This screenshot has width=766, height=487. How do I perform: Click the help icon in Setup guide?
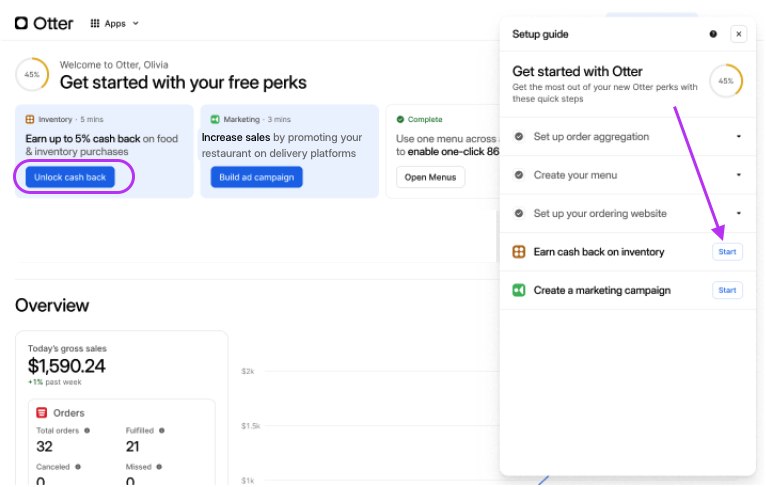[713, 34]
